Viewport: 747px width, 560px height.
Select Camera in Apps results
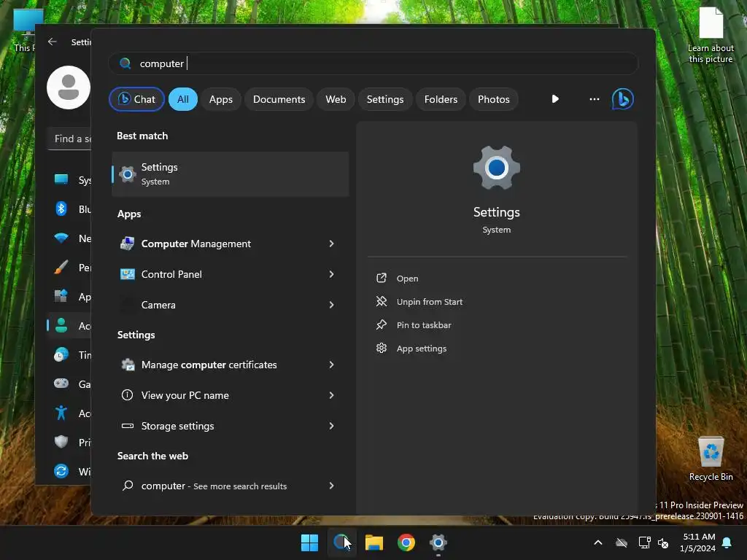230,305
